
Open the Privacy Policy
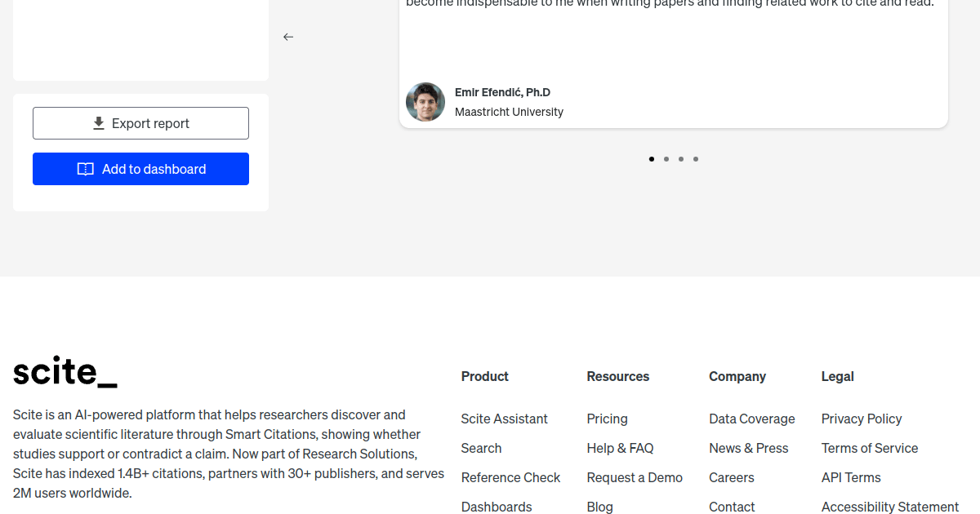[x=861, y=419]
